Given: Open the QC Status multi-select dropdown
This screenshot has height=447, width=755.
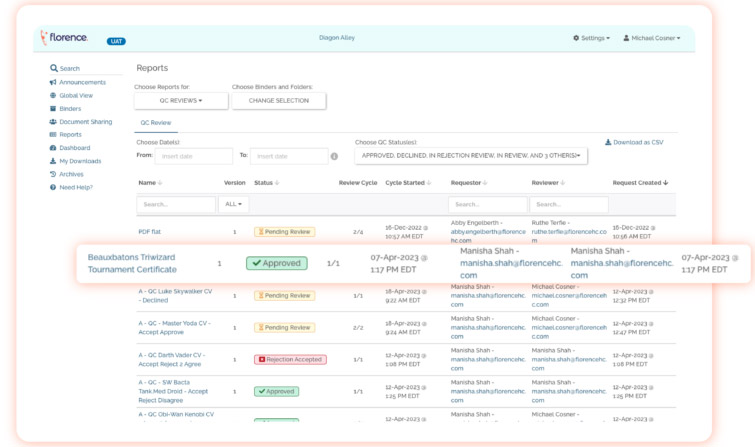Looking at the screenshot, I should pyautogui.click(x=470, y=156).
